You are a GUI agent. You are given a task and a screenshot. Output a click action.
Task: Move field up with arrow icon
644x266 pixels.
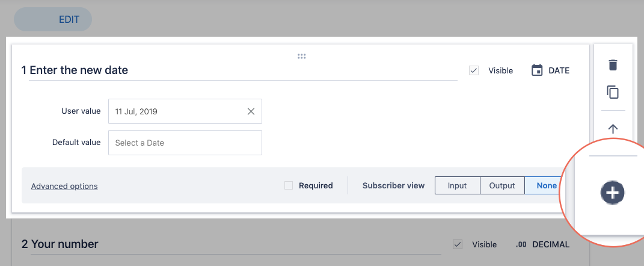613,129
